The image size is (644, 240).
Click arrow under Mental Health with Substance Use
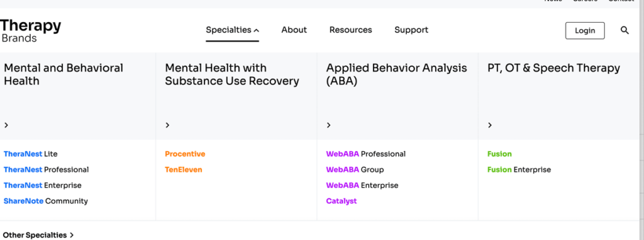[167, 125]
